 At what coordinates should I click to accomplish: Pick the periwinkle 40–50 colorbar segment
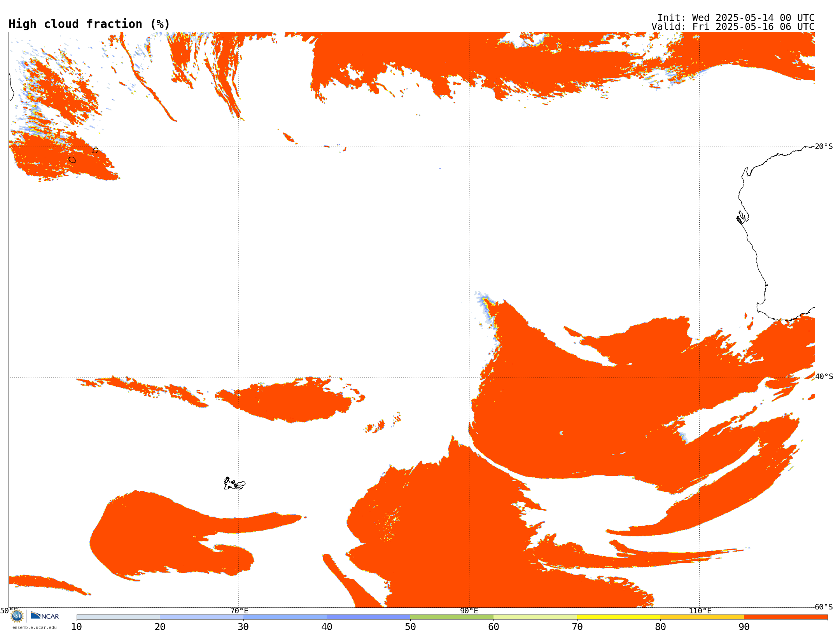click(368, 617)
